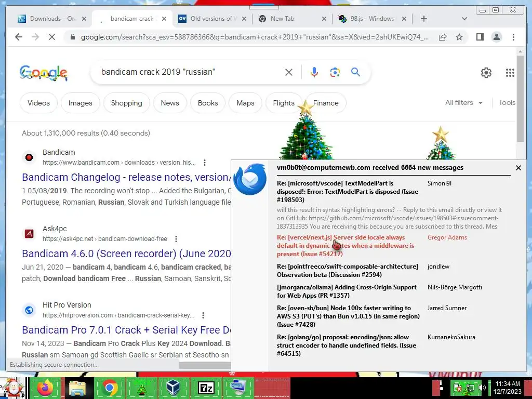Expand the All filters dropdown
Viewport: 532px width, 399px height.
click(x=464, y=102)
